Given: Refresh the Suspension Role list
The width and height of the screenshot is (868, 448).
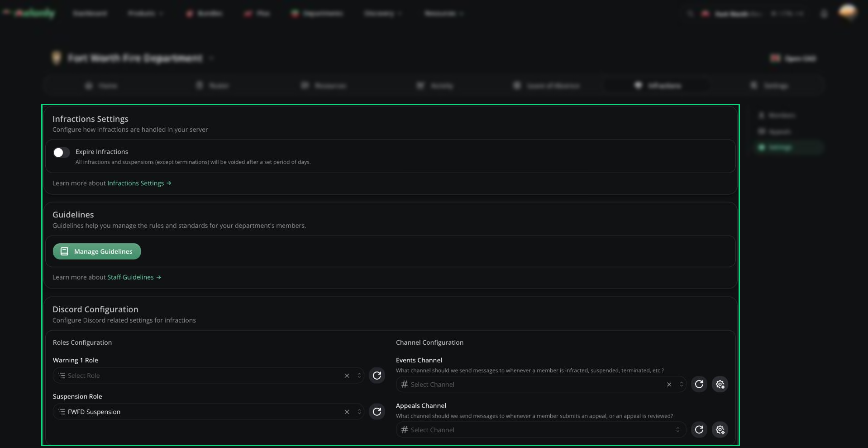Looking at the screenshot, I should click(377, 412).
